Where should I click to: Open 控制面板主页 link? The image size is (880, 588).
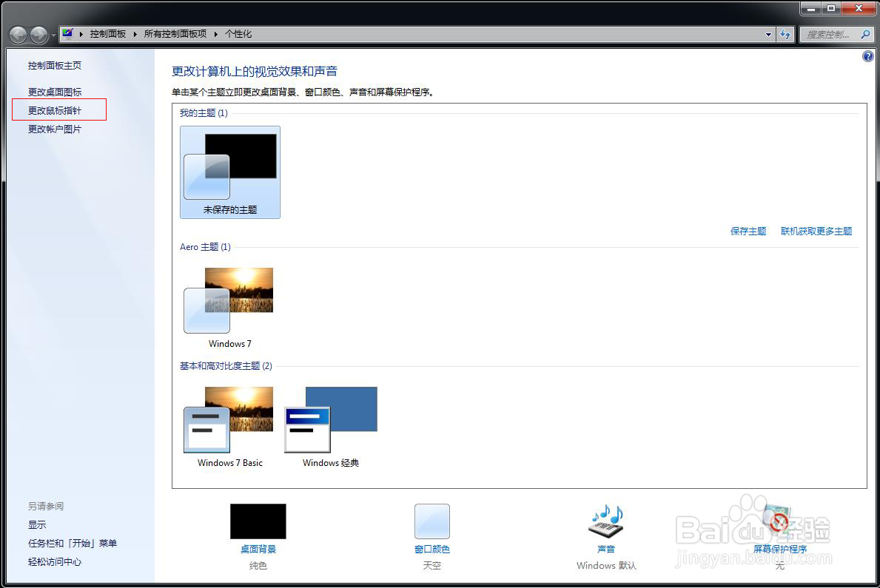55,66
